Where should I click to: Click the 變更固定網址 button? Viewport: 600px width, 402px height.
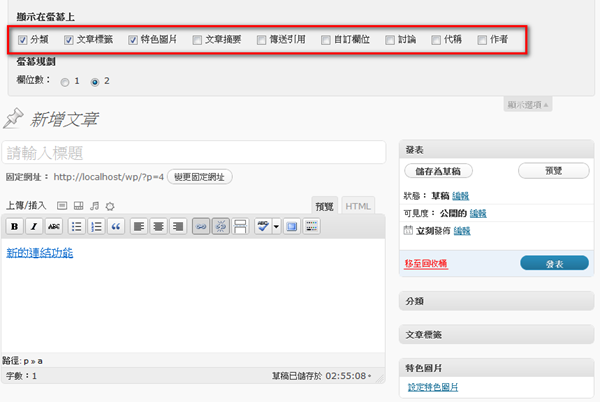click(200, 177)
